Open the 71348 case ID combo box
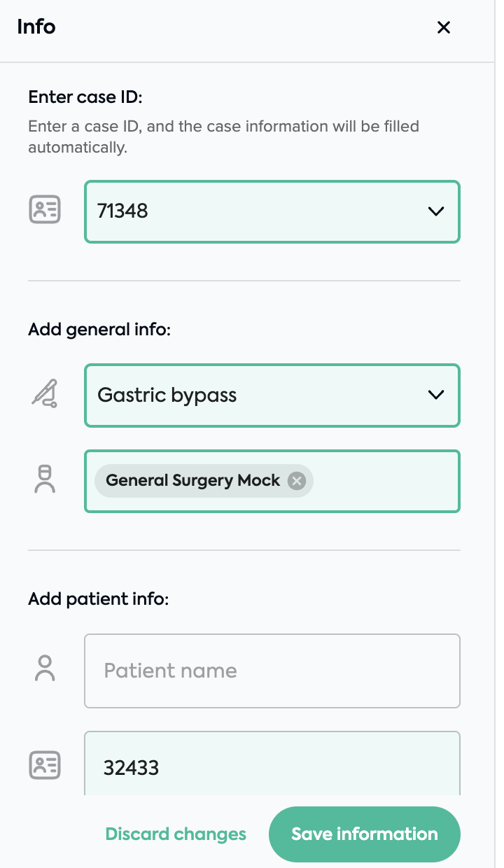504x868 pixels. coord(272,212)
